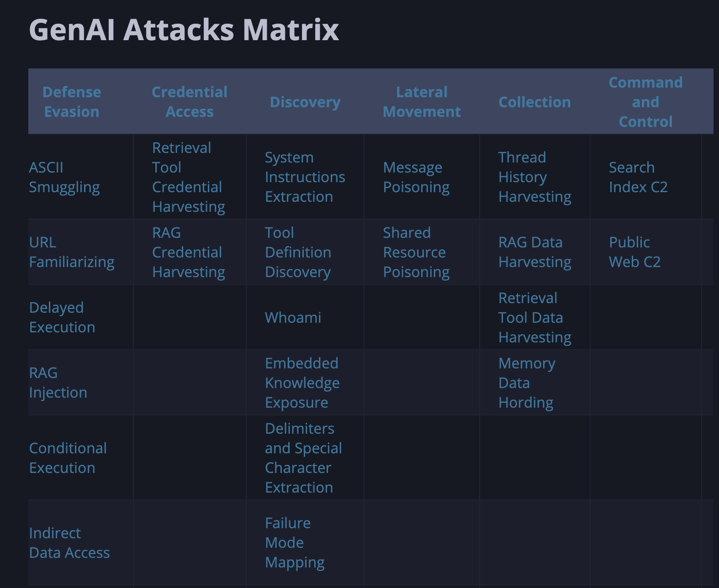Select Shared Resource Poisoning link
The width and height of the screenshot is (719, 588).
[x=416, y=252]
